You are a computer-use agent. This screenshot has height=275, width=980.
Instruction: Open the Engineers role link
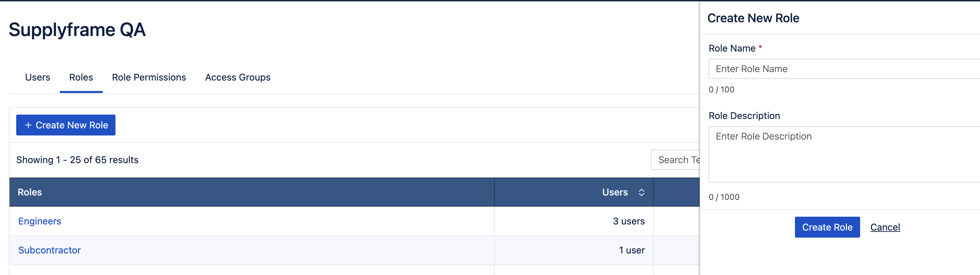[x=40, y=221]
